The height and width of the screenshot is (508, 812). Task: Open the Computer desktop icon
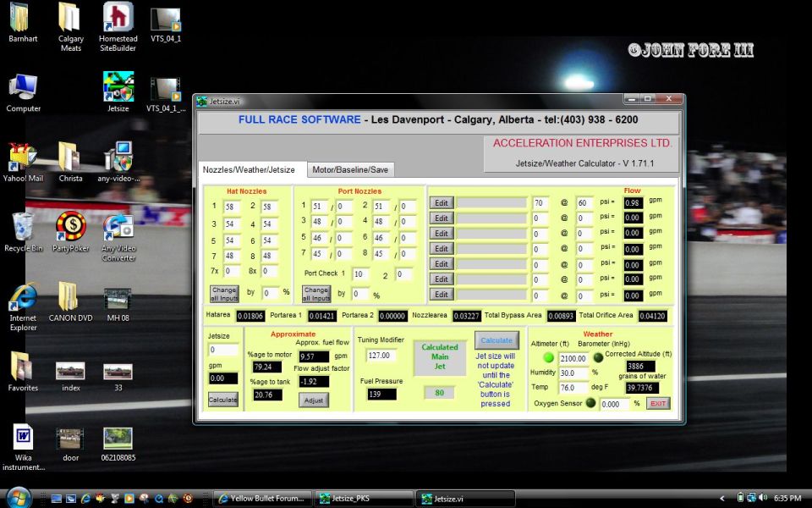tap(24, 92)
